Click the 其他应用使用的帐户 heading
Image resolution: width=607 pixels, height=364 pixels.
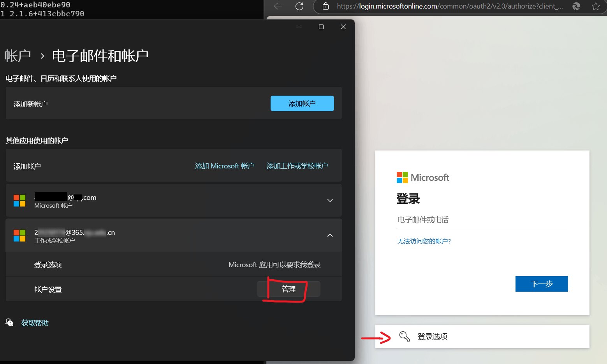tap(37, 140)
